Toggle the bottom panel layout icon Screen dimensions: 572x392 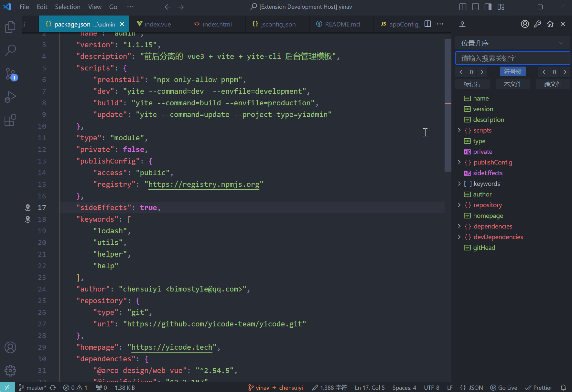click(475, 7)
